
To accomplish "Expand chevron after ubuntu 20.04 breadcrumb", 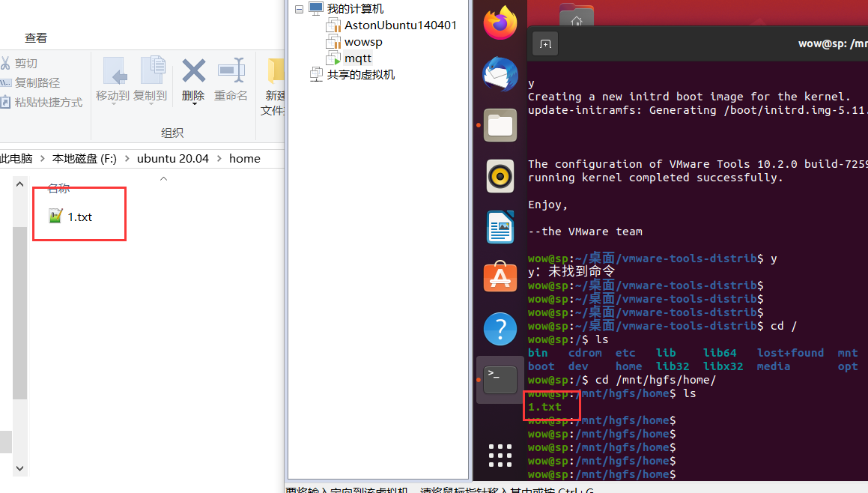I will (x=219, y=158).
